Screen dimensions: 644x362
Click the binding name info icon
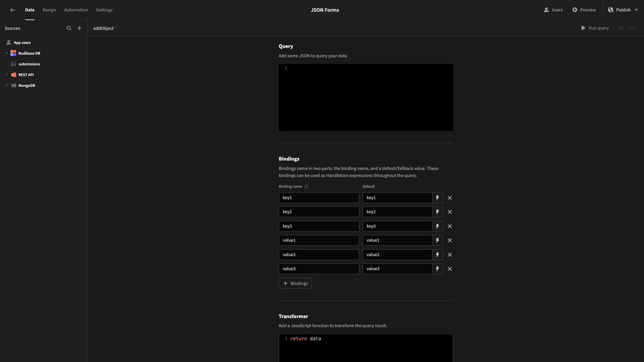click(307, 187)
